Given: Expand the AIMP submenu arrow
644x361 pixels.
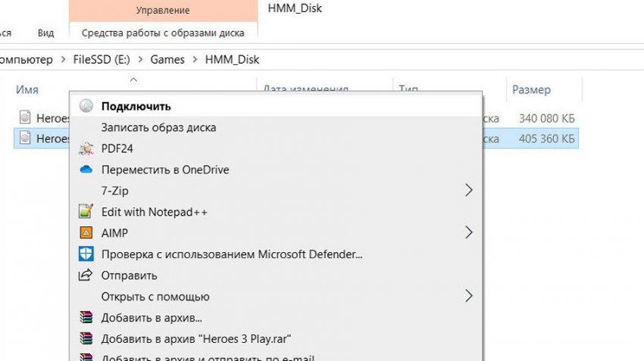Looking at the screenshot, I should pyautogui.click(x=468, y=232).
